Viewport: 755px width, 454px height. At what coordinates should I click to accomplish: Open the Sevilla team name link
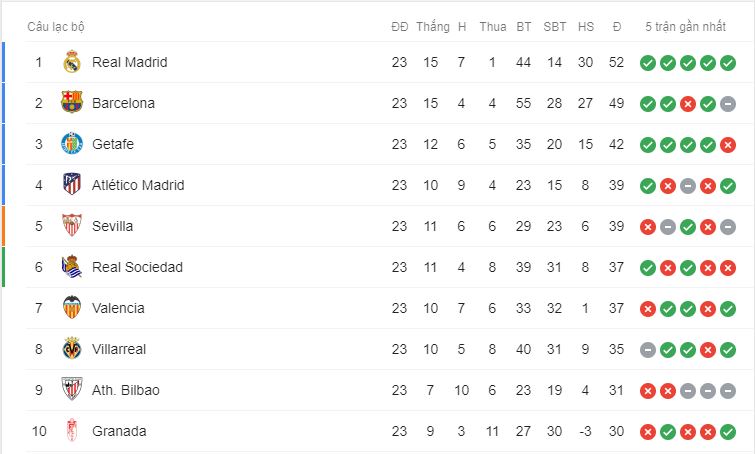112,226
